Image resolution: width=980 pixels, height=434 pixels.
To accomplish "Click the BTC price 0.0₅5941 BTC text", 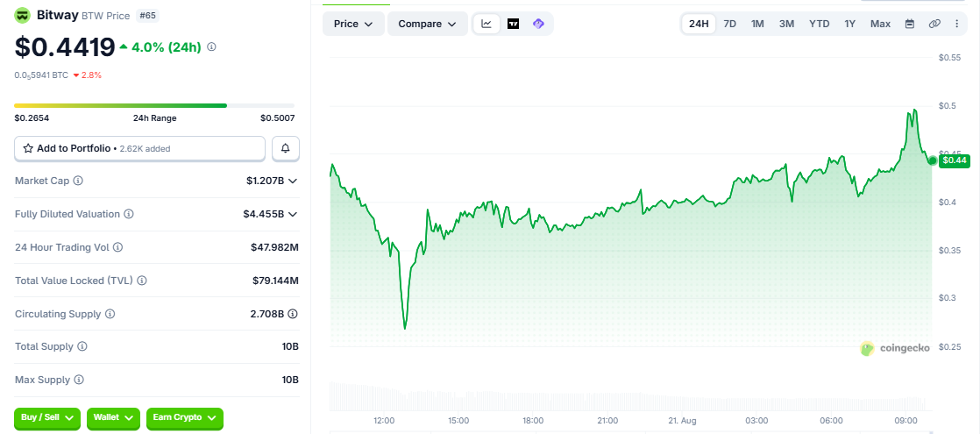I will (x=41, y=75).
